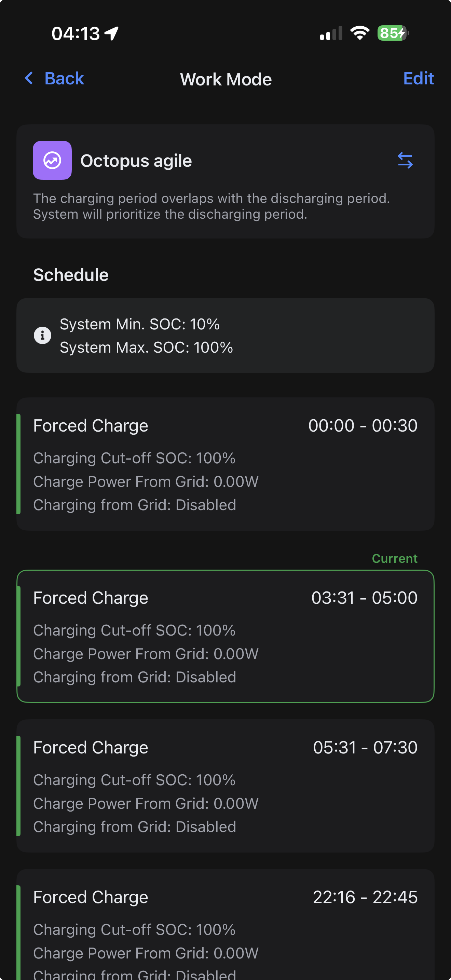Tap the Wi-Fi icon in status bar
Viewport: 451px width, 980px height.
pos(360,33)
